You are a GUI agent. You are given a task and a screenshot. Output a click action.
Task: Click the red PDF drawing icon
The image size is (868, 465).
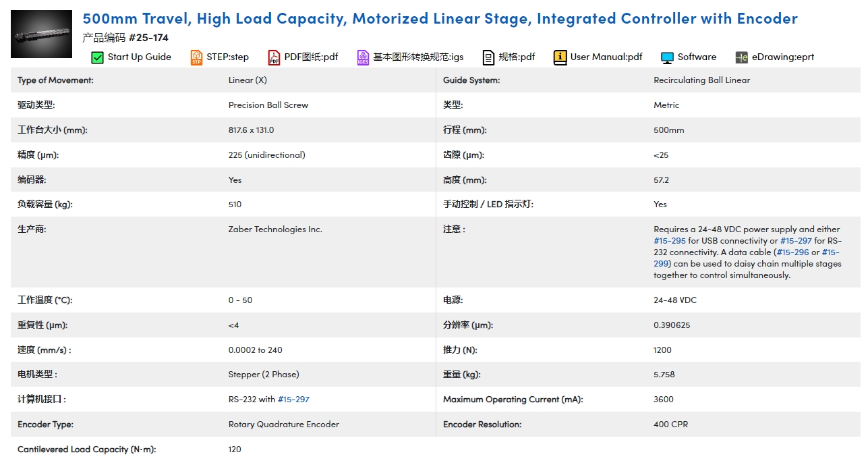[x=274, y=57]
